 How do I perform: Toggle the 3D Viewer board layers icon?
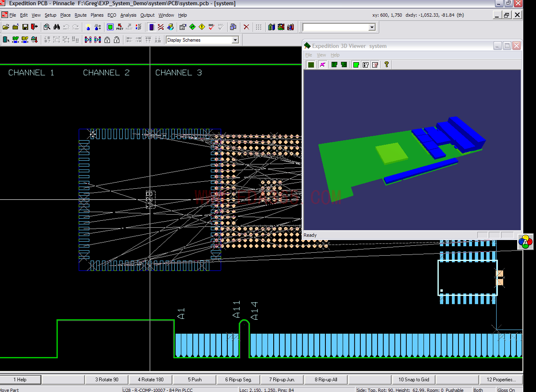tap(311, 64)
